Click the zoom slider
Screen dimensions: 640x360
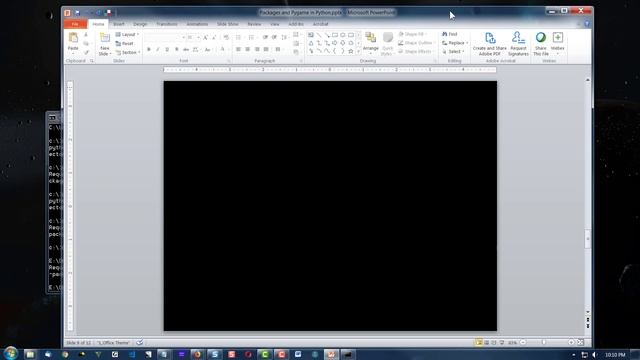(x=545, y=342)
